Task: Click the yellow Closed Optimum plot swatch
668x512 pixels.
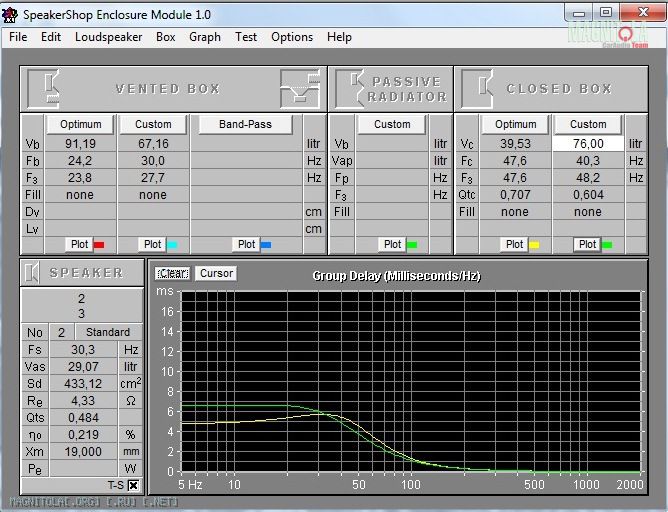Action: (x=534, y=245)
